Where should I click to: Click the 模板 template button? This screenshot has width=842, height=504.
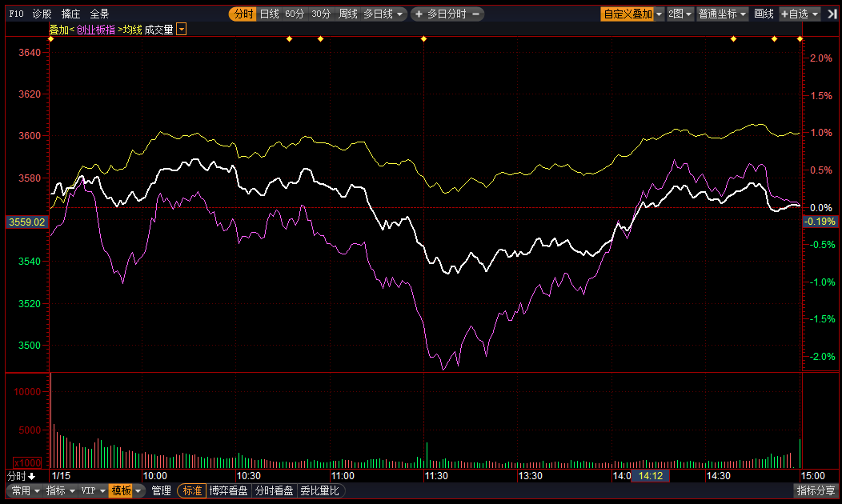tap(121, 490)
